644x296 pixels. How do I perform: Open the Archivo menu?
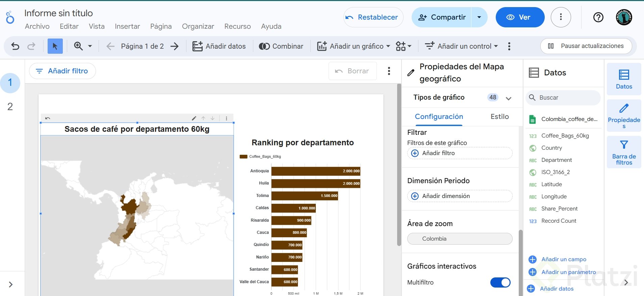tap(37, 26)
